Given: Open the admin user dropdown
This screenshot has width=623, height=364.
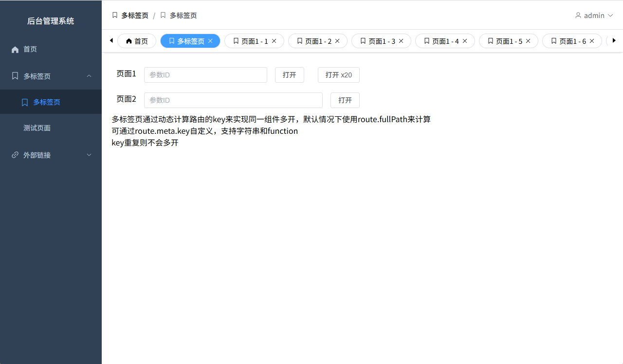Looking at the screenshot, I should [x=594, y=16].
